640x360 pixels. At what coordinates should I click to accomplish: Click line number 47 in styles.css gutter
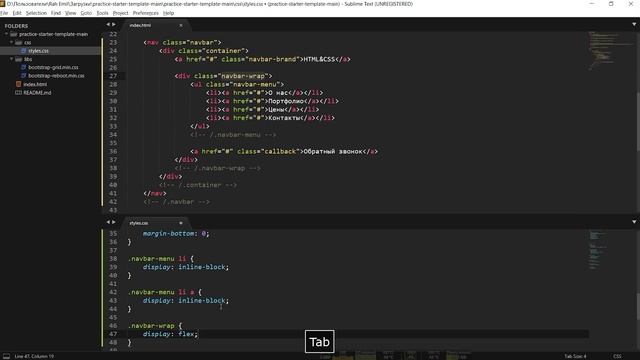113,334
